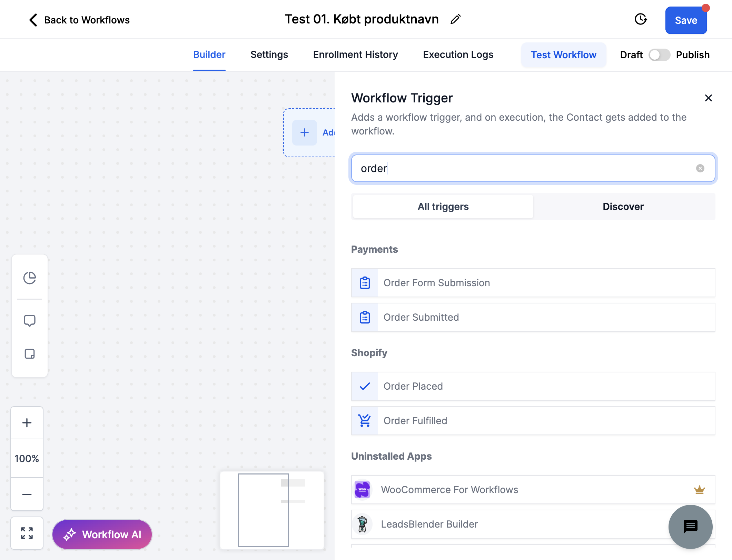This screenshot has height=560, width=732.
Task: Zoom out on the canvas
Action: tap(27, 494)
